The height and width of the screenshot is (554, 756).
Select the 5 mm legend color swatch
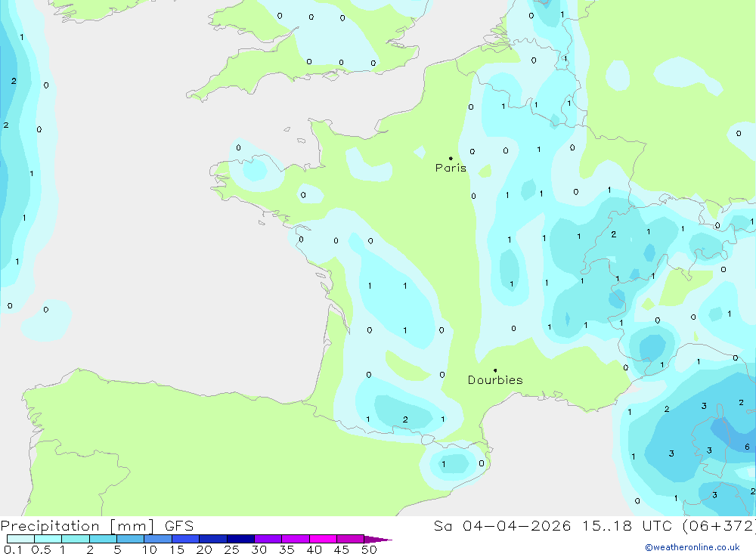click(130, 539)
